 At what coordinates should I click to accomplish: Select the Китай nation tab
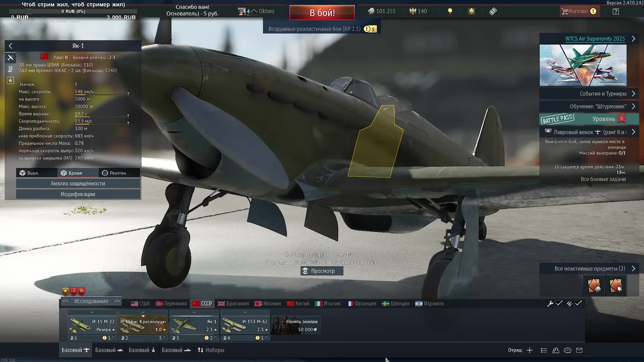click(298, 303)
